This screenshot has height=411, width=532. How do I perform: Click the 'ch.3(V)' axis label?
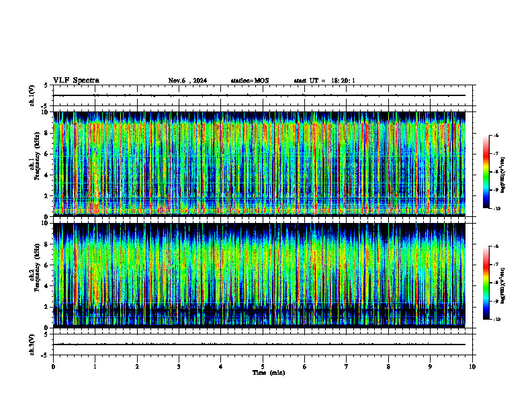(x=32, y=345)
